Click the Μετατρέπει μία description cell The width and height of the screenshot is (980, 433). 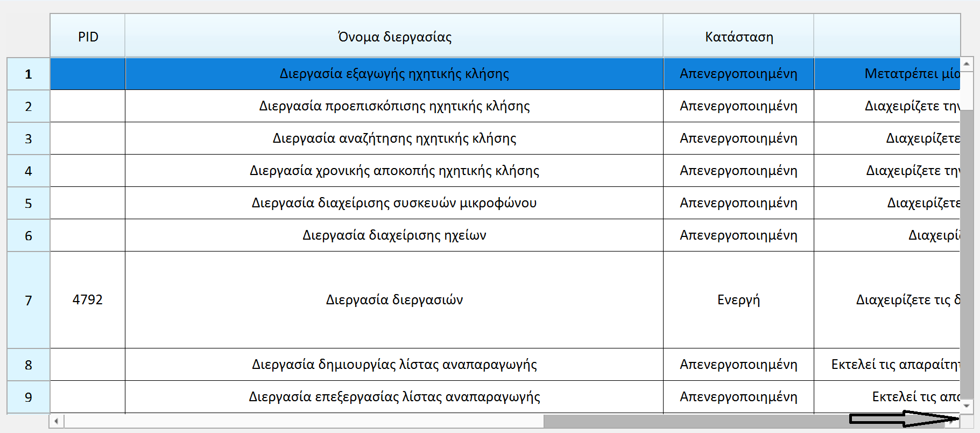887,74
